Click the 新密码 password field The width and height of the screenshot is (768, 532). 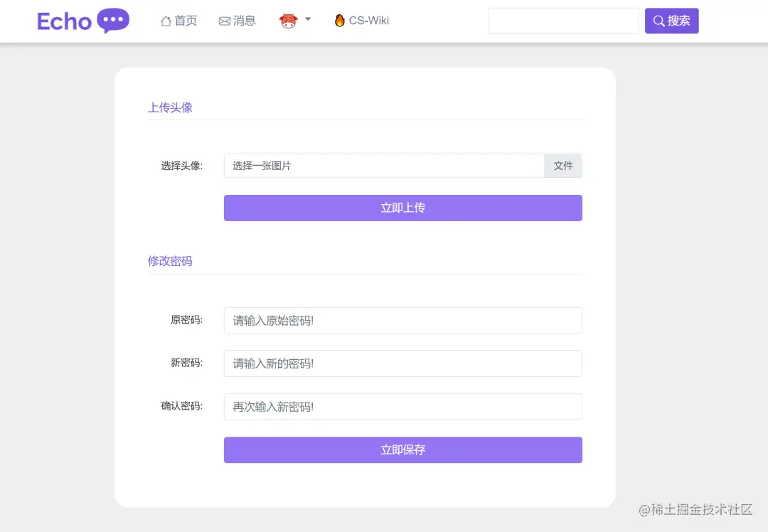[x=402, y=363]
